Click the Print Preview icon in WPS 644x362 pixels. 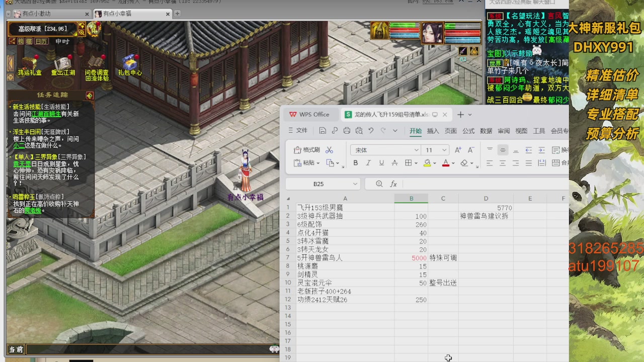(359, 131)
